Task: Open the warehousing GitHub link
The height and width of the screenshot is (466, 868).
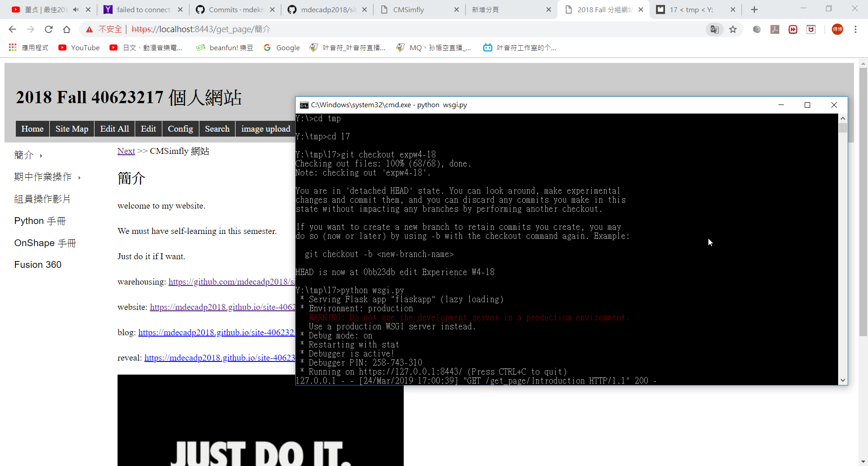Action: tap(231, 282)
